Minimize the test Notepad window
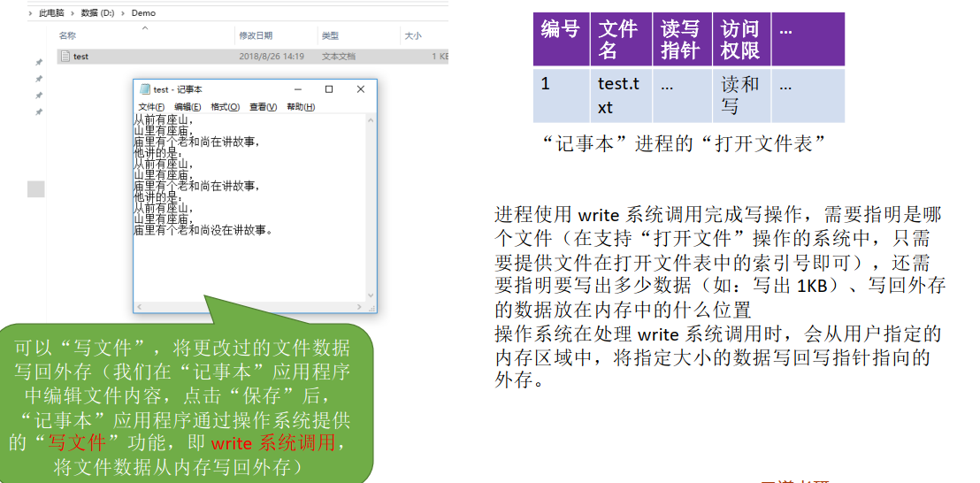The width and height of the screenshot is (980, 483). 297,89
